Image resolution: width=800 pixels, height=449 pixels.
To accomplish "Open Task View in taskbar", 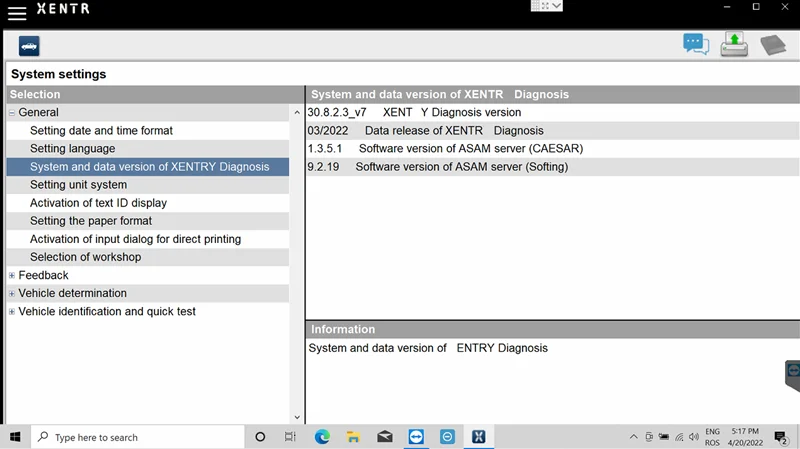I will pyautogui.click(x=290, y=437).
